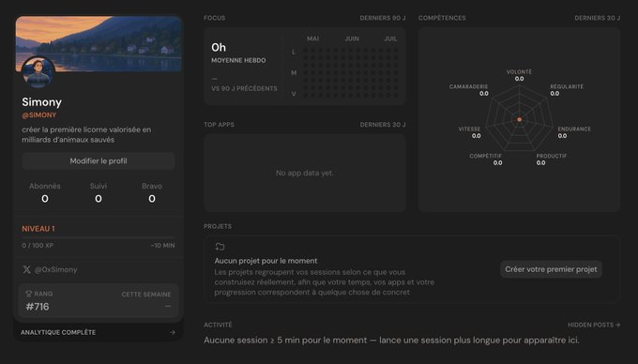
Task: Click the DERNIERS 30 J label for Compétences
Action: tap(598, 18)
